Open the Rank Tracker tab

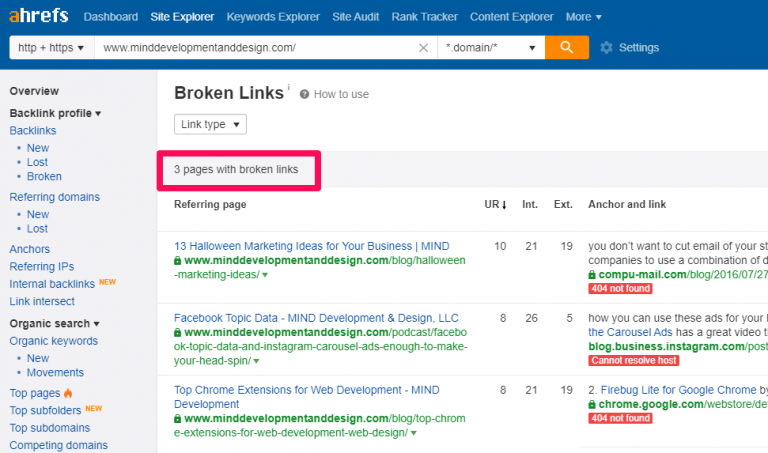(x=425, y=17)
